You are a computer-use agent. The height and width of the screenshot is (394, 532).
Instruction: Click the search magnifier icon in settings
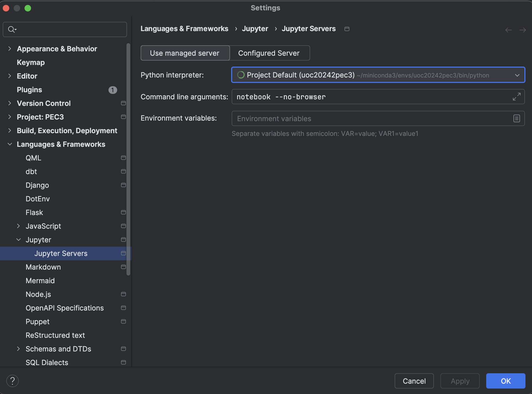[x=12, y=29]
